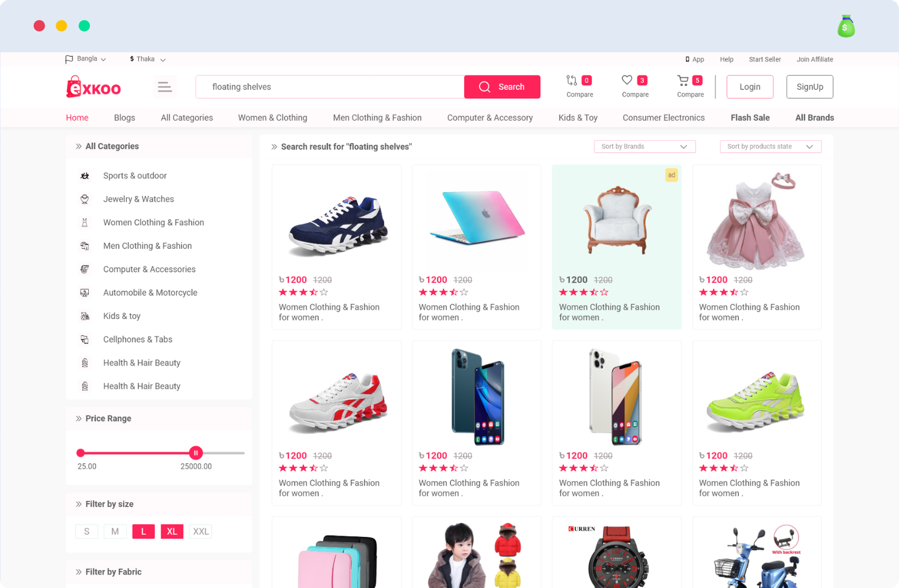Image resolution: width=899 pixels, height=588 pixels.
Task: Click the ad badge on armchair product
Action: (x=671, y=175)
